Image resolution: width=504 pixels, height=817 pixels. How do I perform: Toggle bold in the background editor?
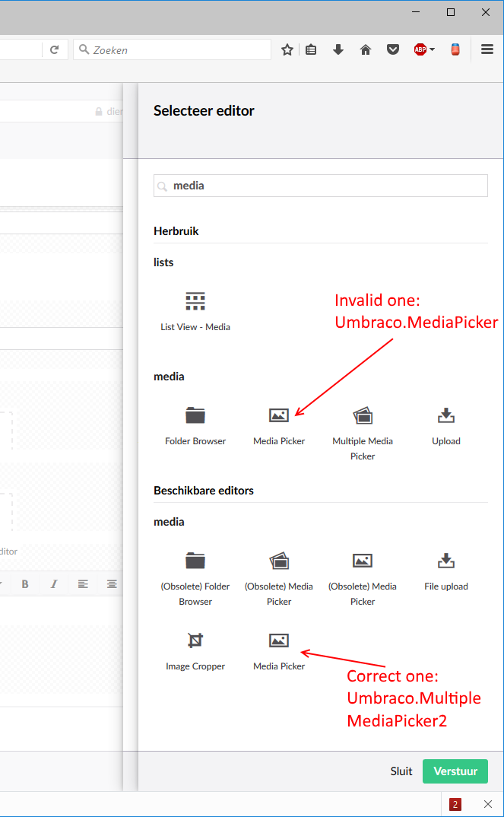pos(25,584)
